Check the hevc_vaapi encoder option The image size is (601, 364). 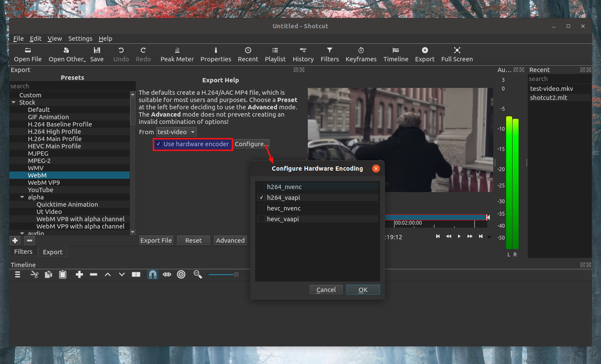pos(261,219)
